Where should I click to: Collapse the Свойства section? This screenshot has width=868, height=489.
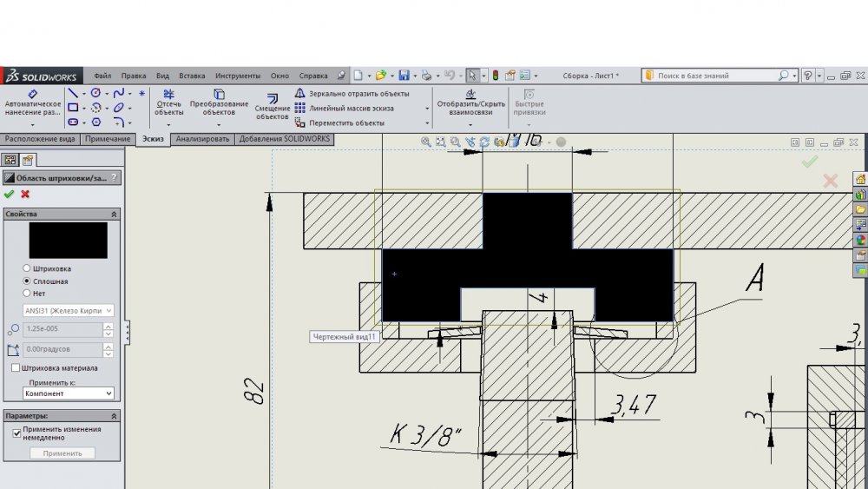click(x=114, y=214)
